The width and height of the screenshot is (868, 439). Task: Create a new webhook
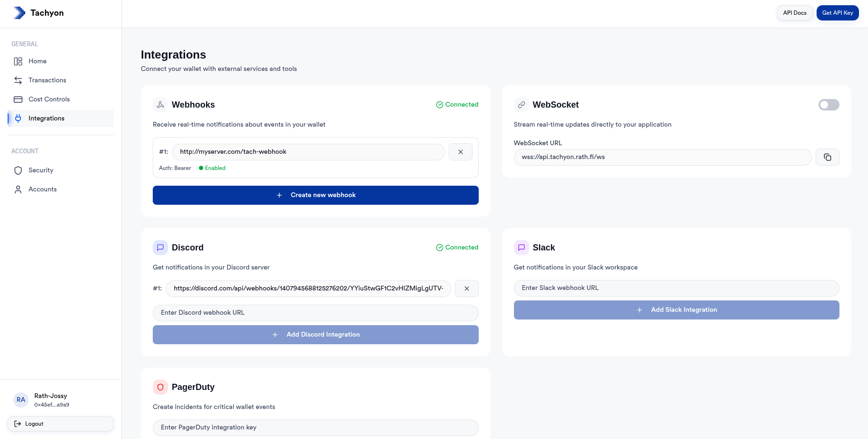pos(315,195)
